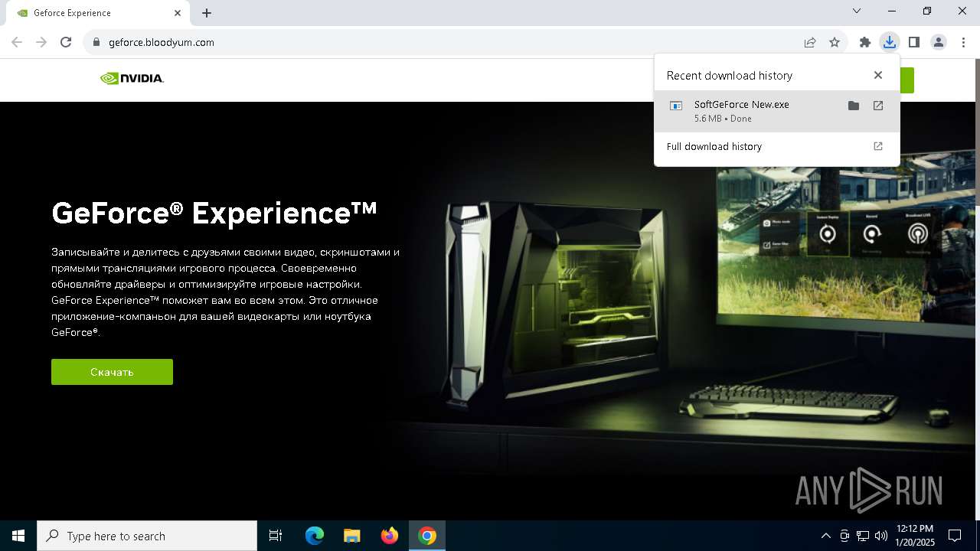Bookmark this tab with star

[835, 42]
